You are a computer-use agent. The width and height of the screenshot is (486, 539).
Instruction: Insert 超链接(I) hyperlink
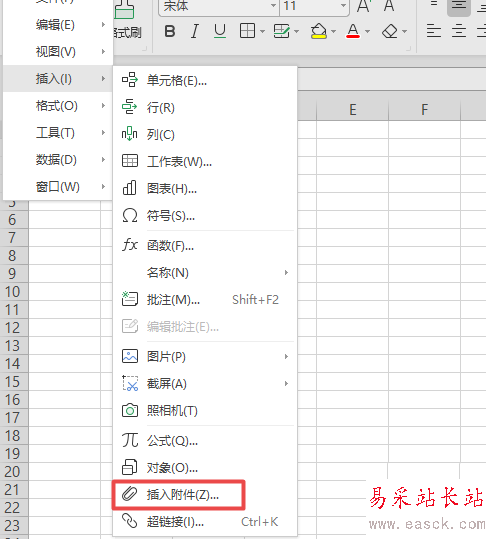coord(205,522)
